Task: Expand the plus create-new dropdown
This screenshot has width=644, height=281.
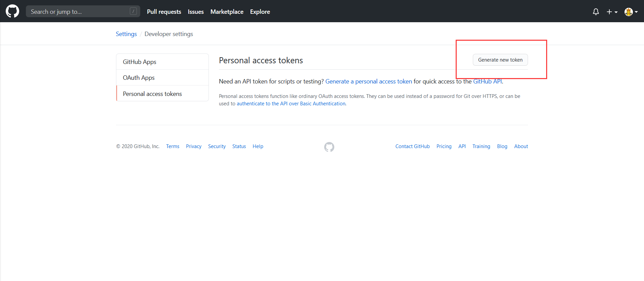Action: (x=612, y=12)
